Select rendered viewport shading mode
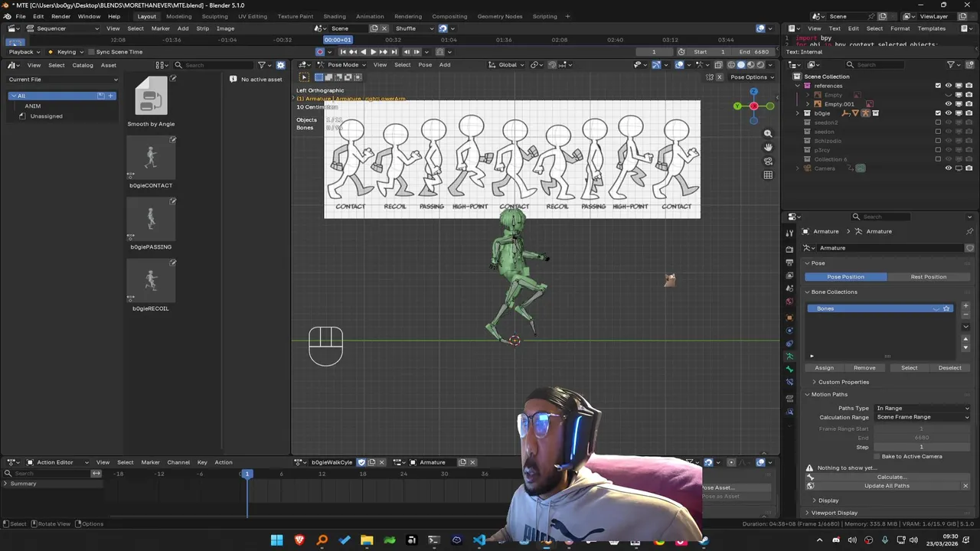This screenshot has width=980, height=551. click(759, 65)
